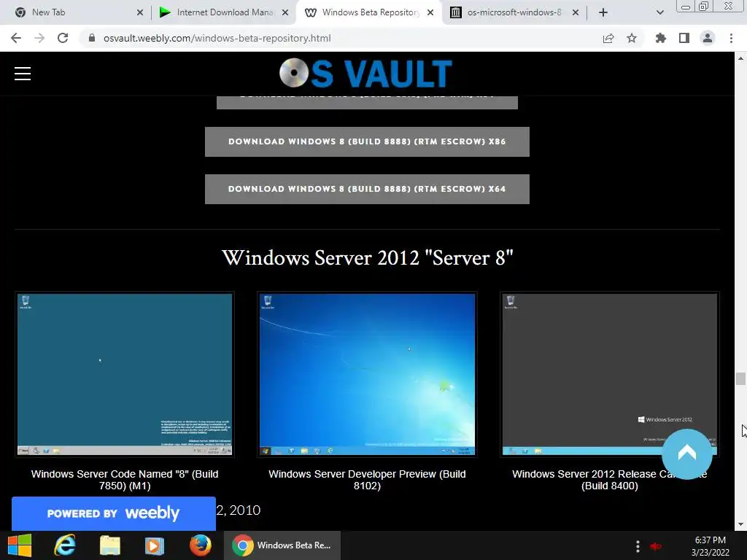
Task: Switch to the os-microsoft-windows-8 tab
Action: click(x=514, y=12)
